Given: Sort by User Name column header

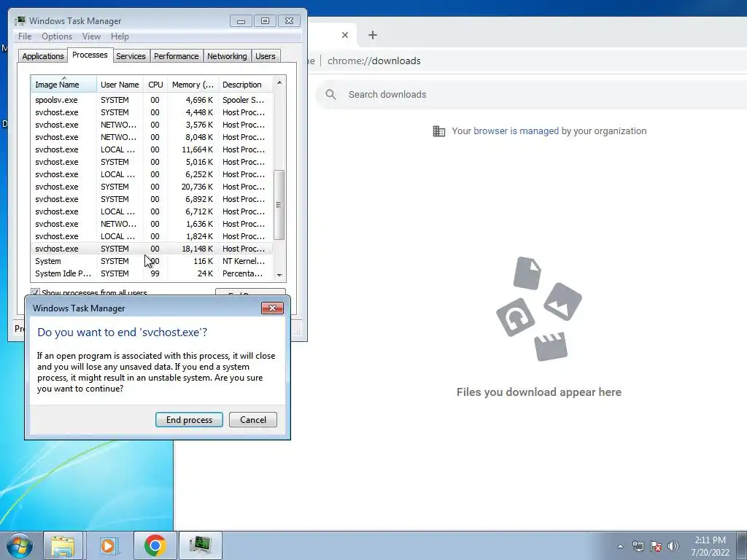Looking at the screenshot, I should 120,85.
